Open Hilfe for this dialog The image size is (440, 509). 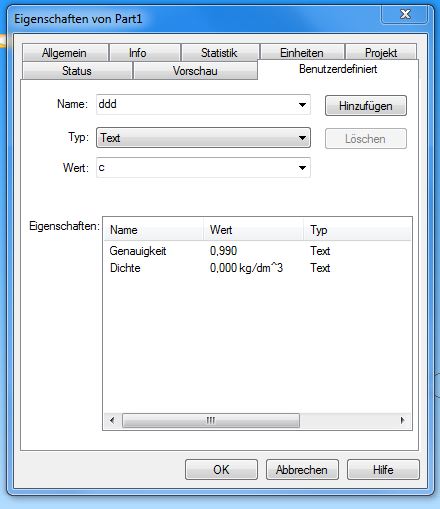[x=383, y=470]
